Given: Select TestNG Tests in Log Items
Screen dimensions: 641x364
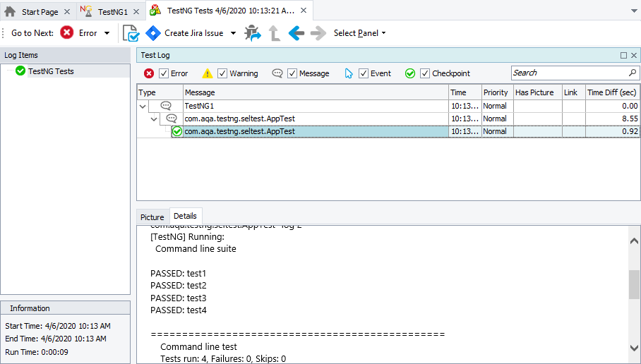Looking at the screenshot, I should 50,71.
